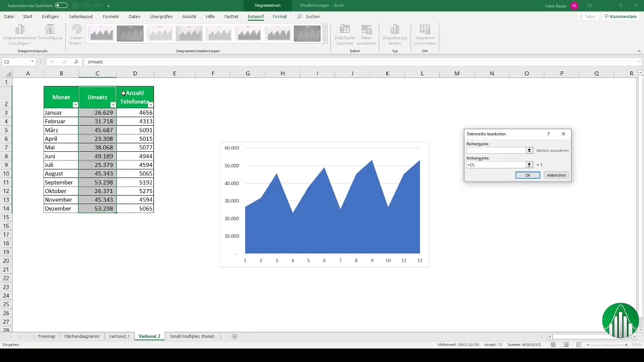Screen dimensions: 644x362
Task: Click the Suchen magnifier search box
Action: (x=308, y=17)
